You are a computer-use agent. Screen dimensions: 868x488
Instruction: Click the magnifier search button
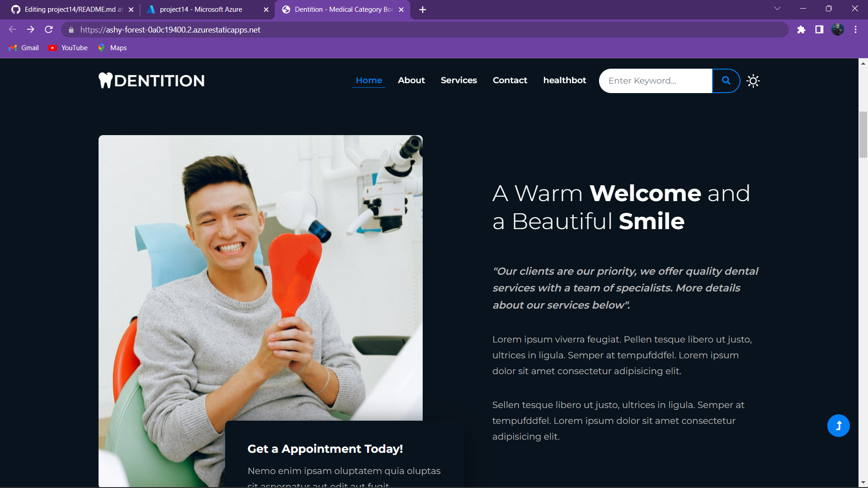coord(726,80)
